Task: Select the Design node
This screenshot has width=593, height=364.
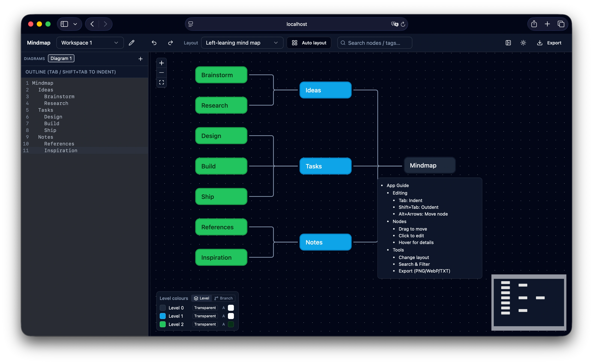Action: [x=221, y=136]
